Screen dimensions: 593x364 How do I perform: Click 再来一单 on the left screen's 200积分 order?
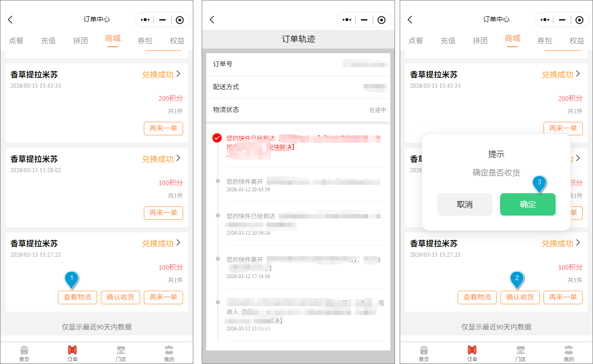tap(163, 128)
